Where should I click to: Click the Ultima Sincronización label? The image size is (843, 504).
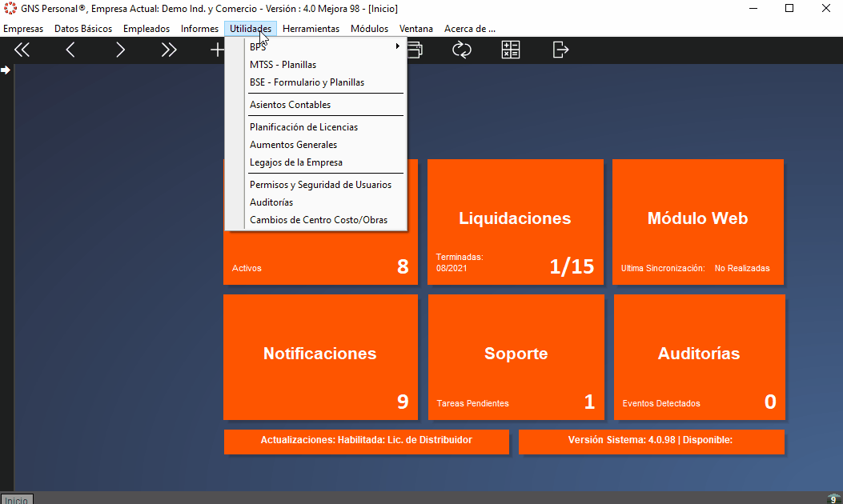click(663, 268)
